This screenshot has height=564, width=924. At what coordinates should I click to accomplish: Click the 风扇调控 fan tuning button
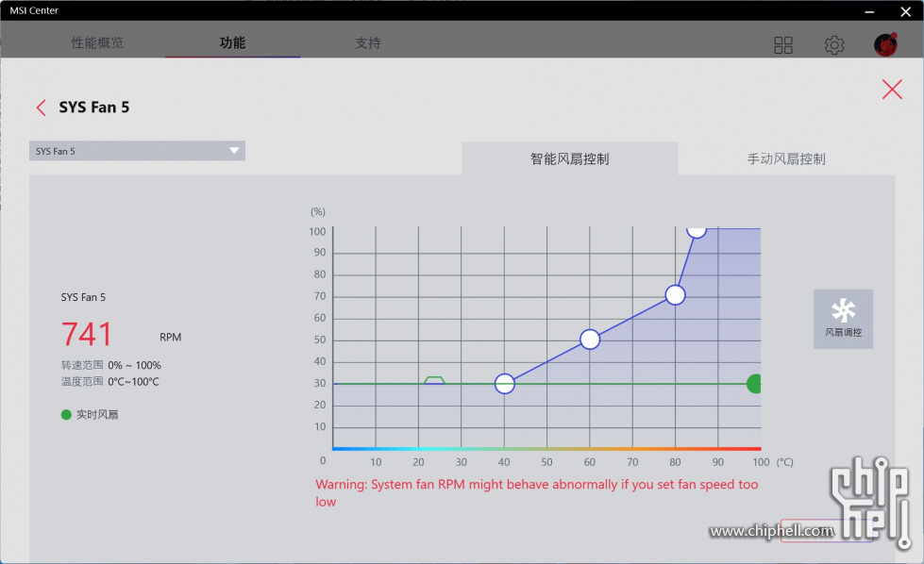coord(843,319)
